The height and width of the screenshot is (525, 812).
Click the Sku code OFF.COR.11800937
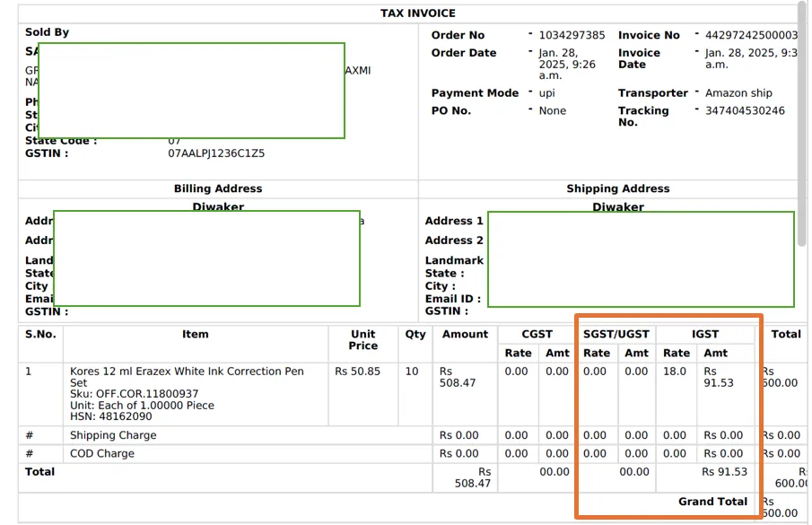coord(135,394)
